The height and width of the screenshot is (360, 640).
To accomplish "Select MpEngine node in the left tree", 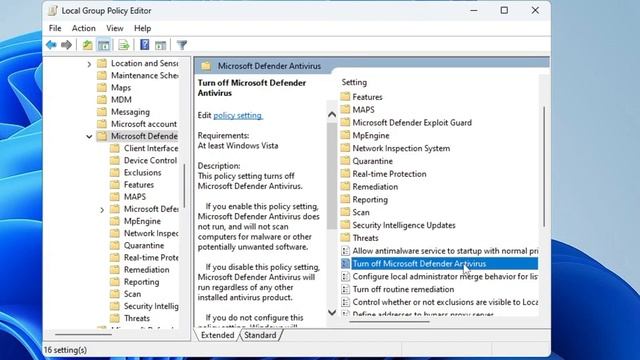I will (136, 221).
